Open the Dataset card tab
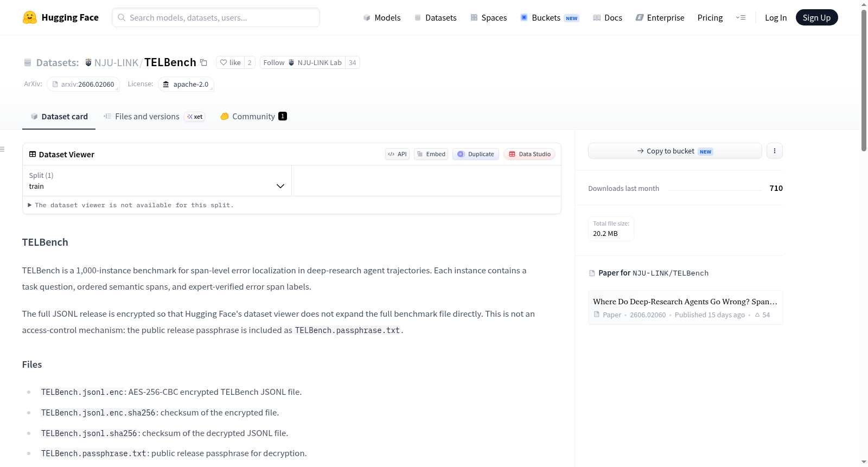The width and height of the screenshot is (868, 467). [59, 117]
